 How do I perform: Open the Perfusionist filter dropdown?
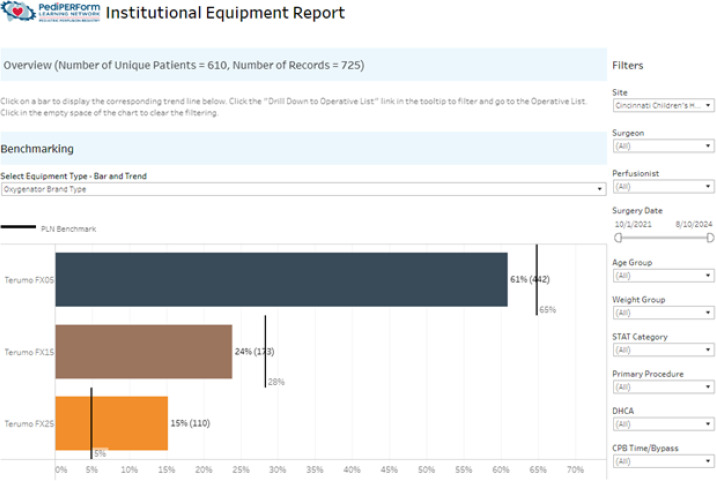tap(663, 186)
